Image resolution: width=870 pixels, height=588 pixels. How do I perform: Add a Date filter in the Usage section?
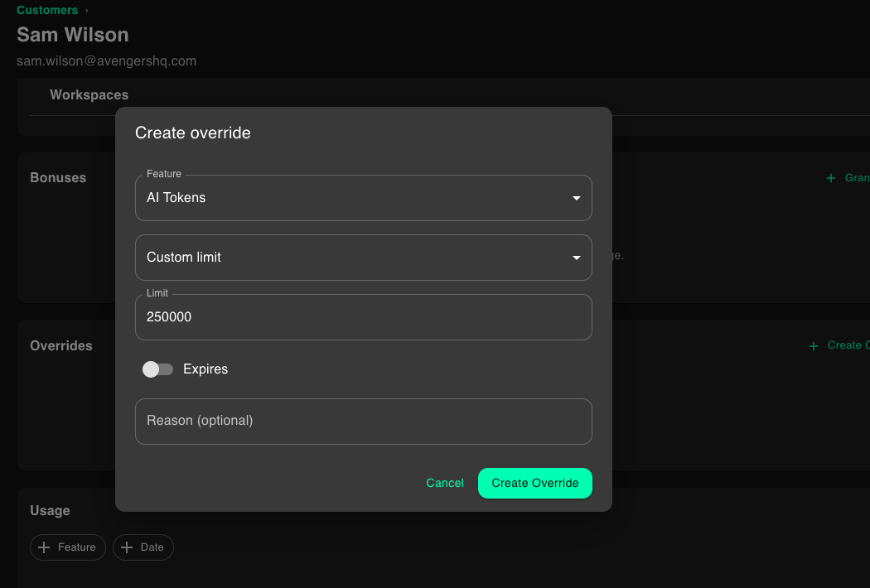[x=143, y=547]
